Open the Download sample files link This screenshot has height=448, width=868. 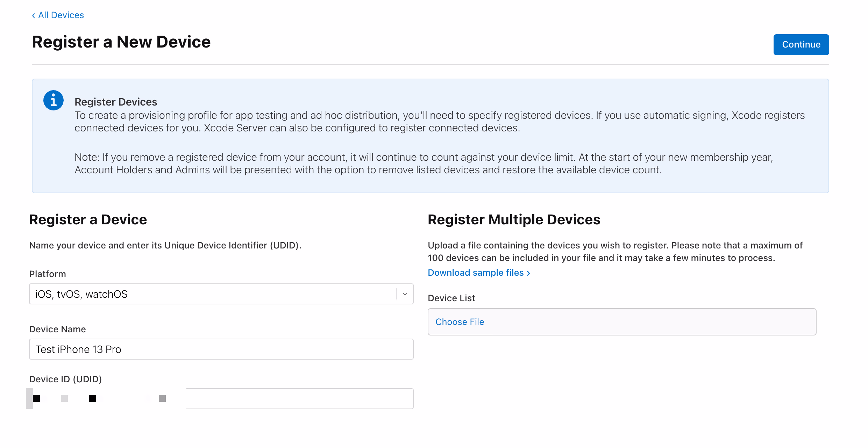[476, 273]
